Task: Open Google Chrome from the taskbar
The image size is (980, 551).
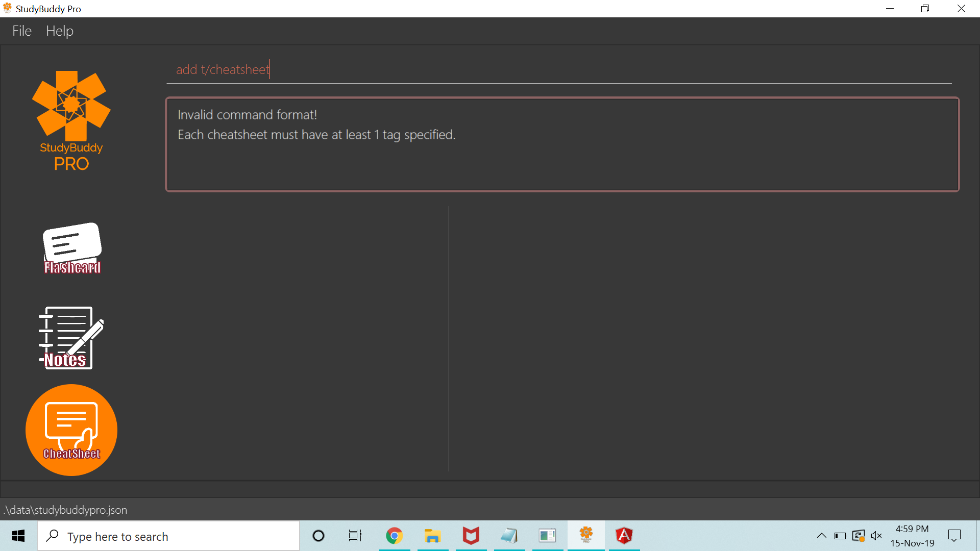Action: coord(394,536)
